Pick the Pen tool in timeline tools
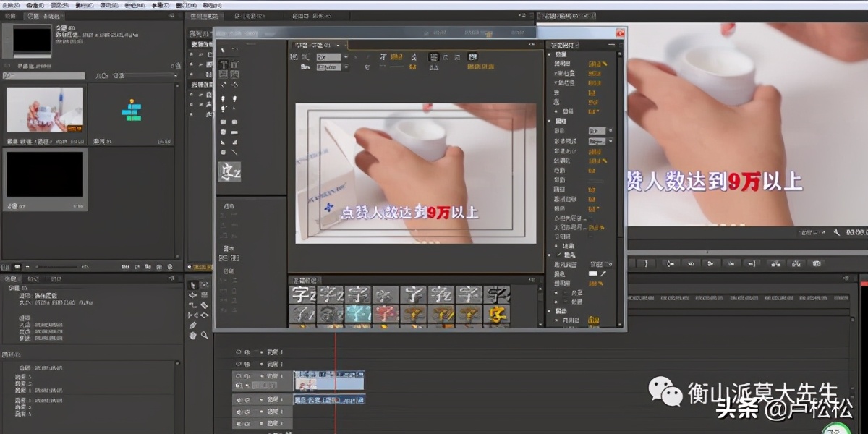 193,325
